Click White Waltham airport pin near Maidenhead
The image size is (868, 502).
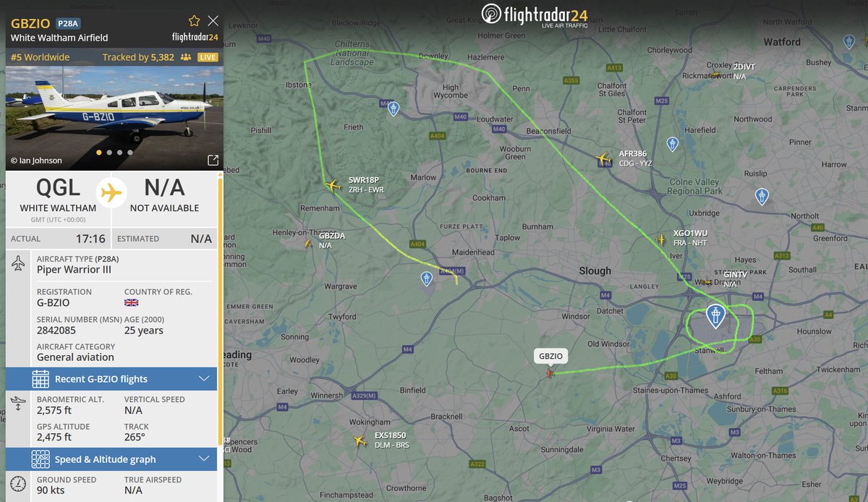pos(427,278)
